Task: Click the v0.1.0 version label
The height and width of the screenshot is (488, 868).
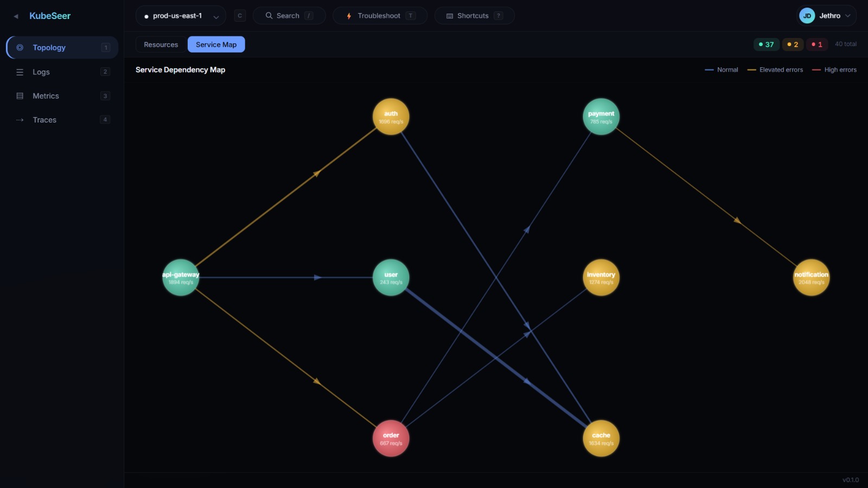Action: (850, 480)
